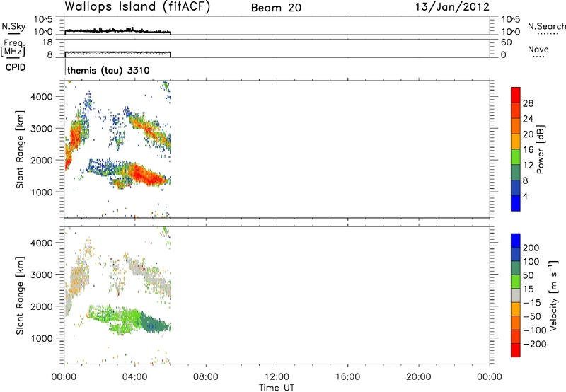
Task: Click the '-50' tick on the velocity colorbar
Action: [532, 316]
